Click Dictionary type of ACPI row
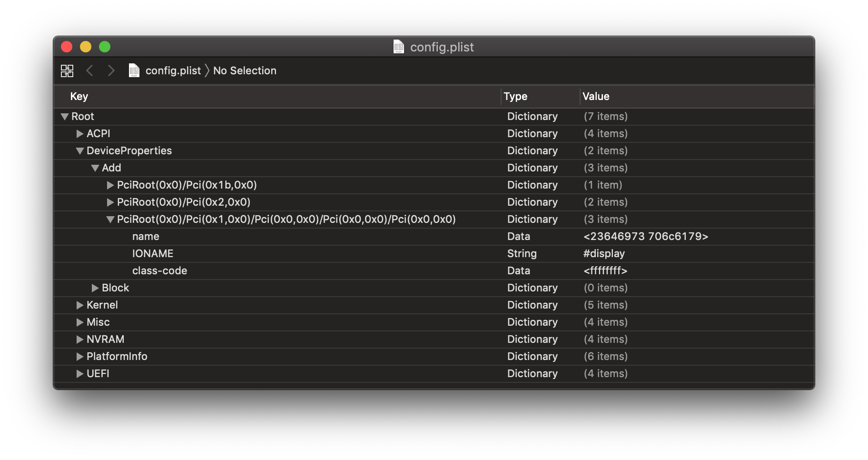Viewport: 868px width, 460px height. coord(533,134)
